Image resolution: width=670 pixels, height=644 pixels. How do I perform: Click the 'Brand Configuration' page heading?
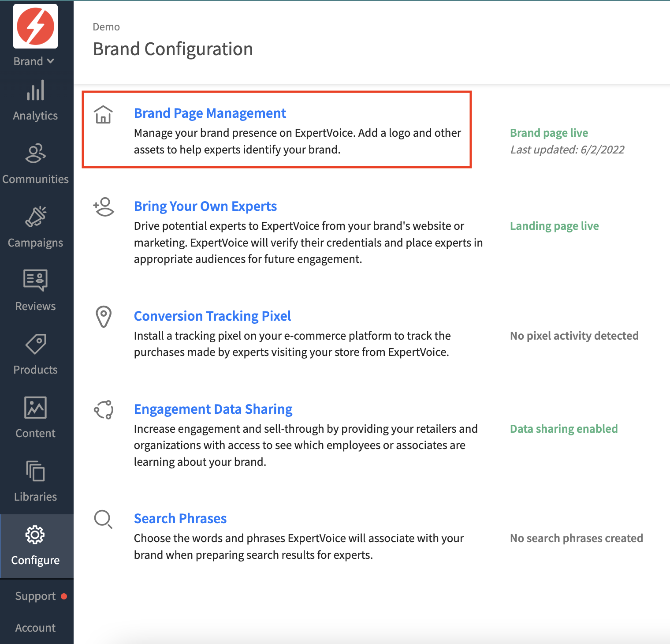(x=173, y=49)
